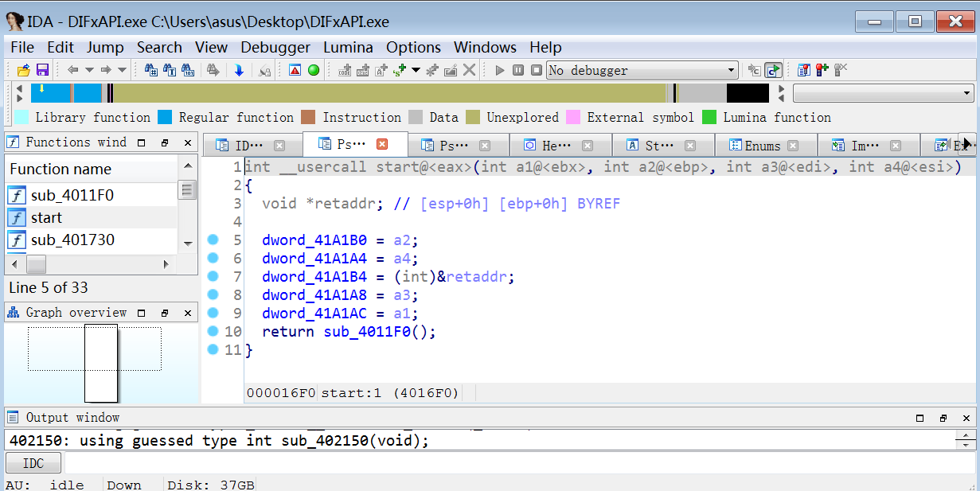The image size is (980, 491).
Task: Click the asterisk array icon
Action: [x=432, y=70]
